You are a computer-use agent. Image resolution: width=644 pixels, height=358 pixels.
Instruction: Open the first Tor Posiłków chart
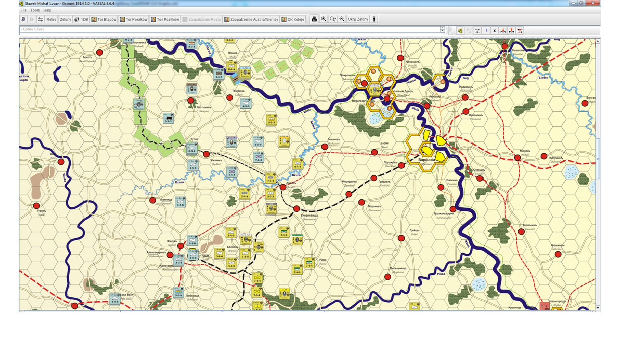[134, 19]
